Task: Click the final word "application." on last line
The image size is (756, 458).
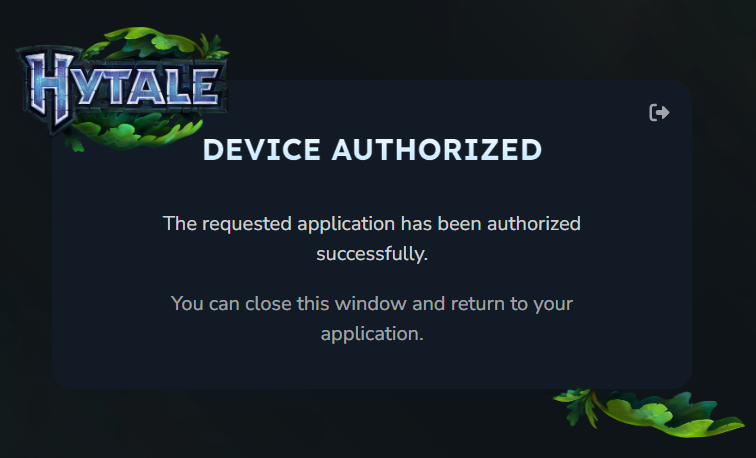Action: (x=372, y=334)
